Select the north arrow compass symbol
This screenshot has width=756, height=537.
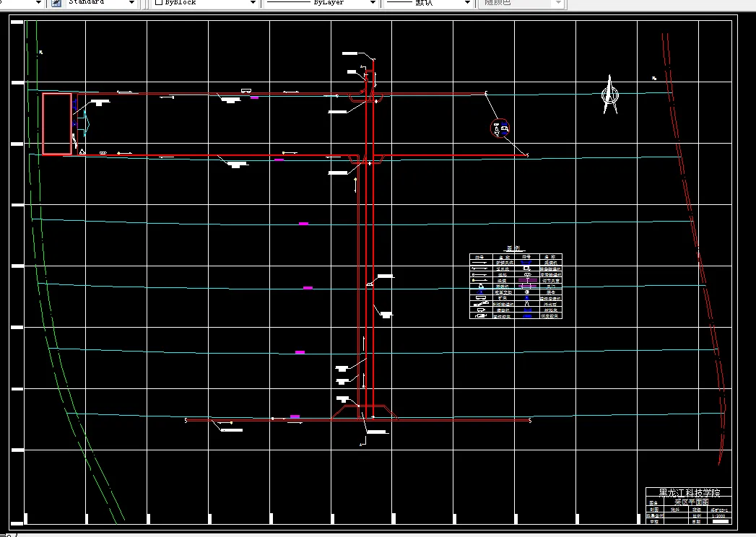(610, 95)
